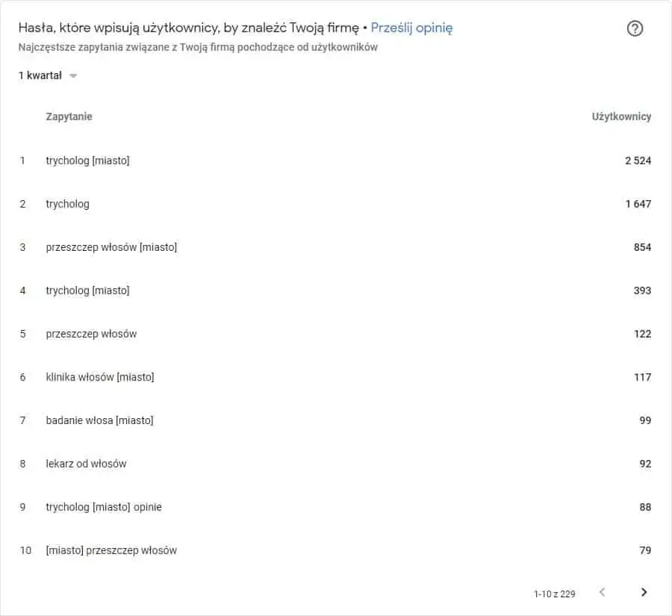
Task: Expand the '1 kwartał' period dropdown arrow
Action: [x=73, y=76]
